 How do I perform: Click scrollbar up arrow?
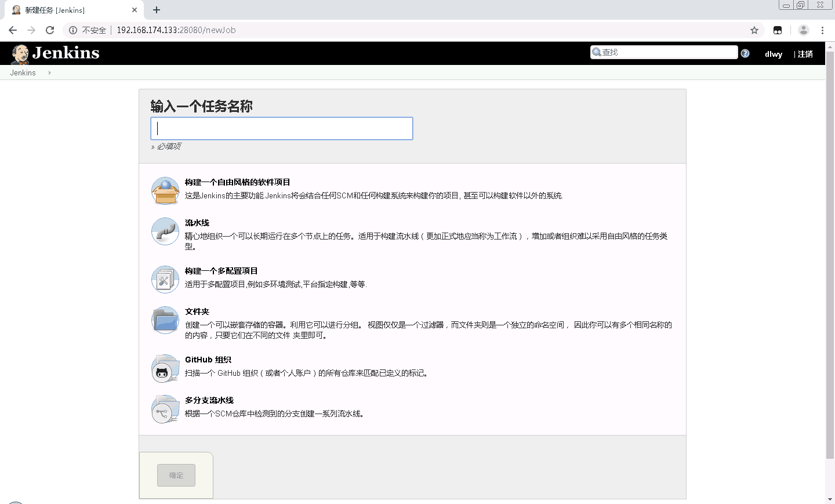[x=830, y=46]
